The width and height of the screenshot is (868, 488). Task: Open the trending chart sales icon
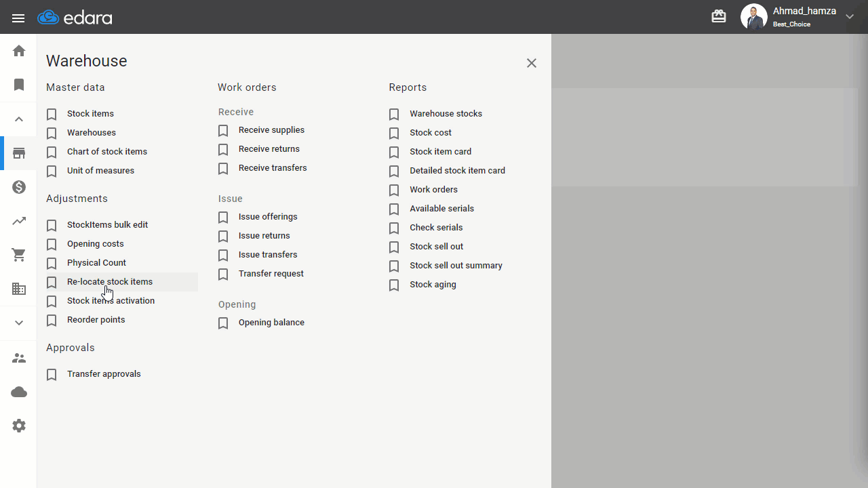pos(19,221)
